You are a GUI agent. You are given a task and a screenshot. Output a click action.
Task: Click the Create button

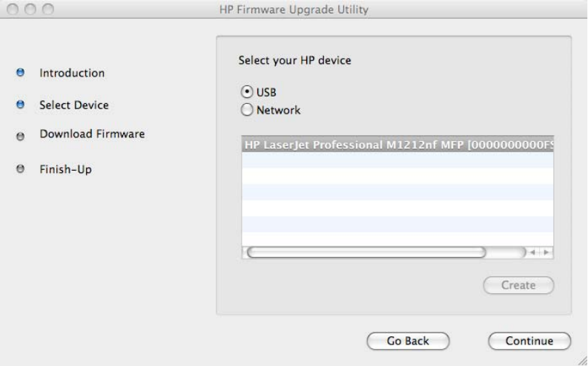[x=525, y=285]
